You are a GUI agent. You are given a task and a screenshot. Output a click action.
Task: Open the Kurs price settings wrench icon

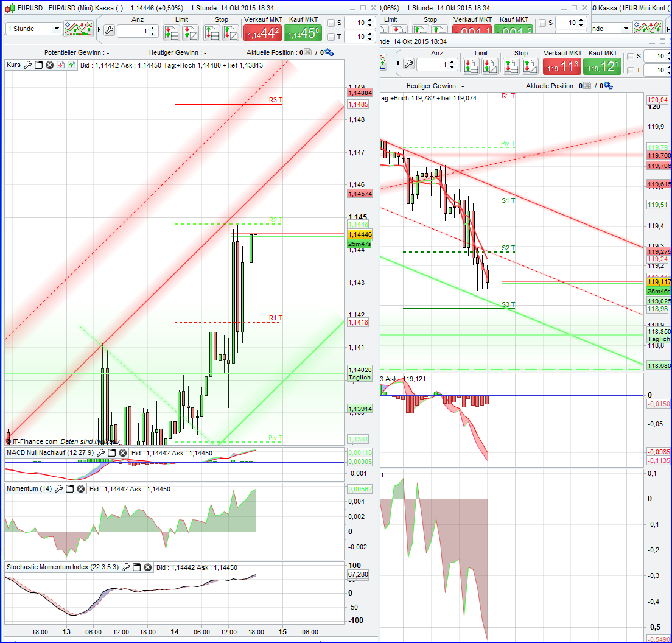coord(27,65)
